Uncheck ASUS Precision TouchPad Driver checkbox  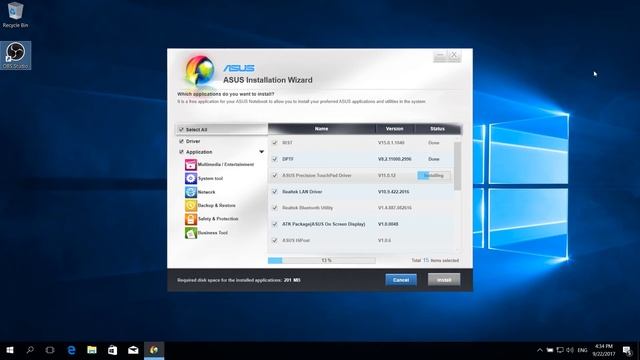click(x=275, y=176)
